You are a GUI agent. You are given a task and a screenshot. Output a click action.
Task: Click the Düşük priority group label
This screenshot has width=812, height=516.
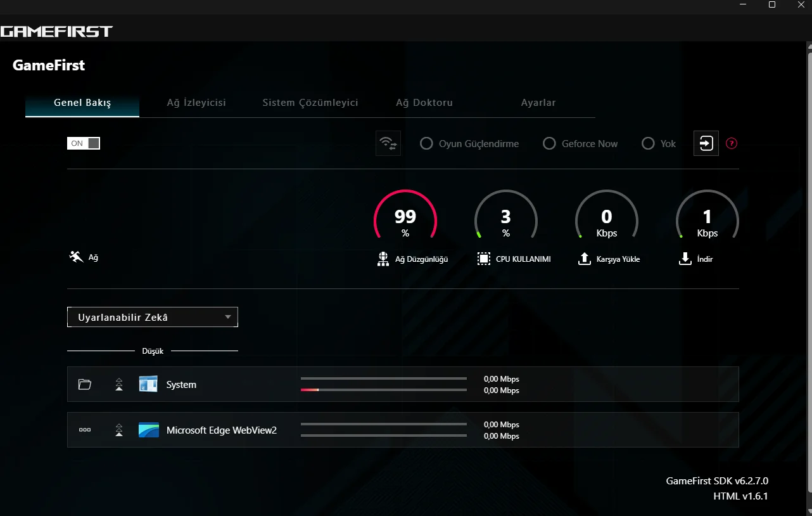pyautogui.click(x=153, y=351)
